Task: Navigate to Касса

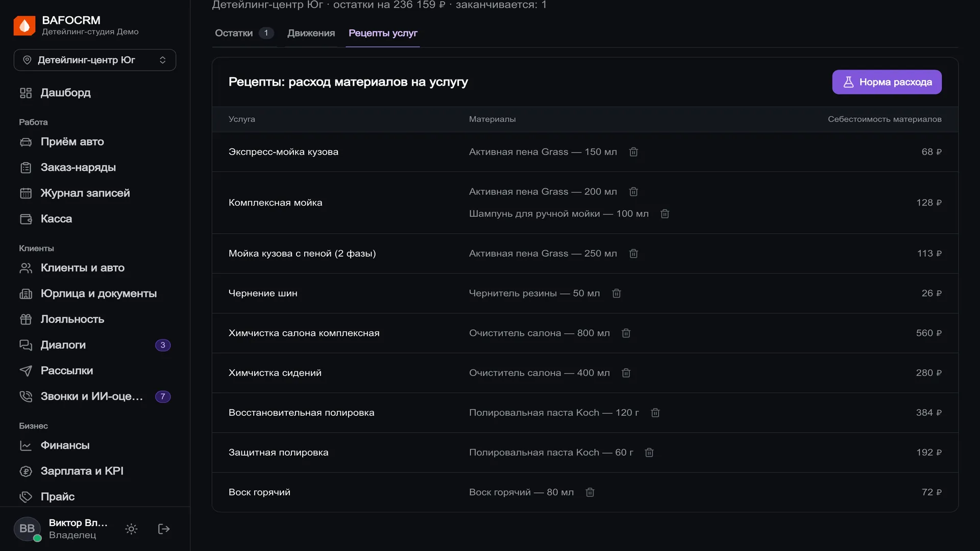Action: (x=95, y=219)
